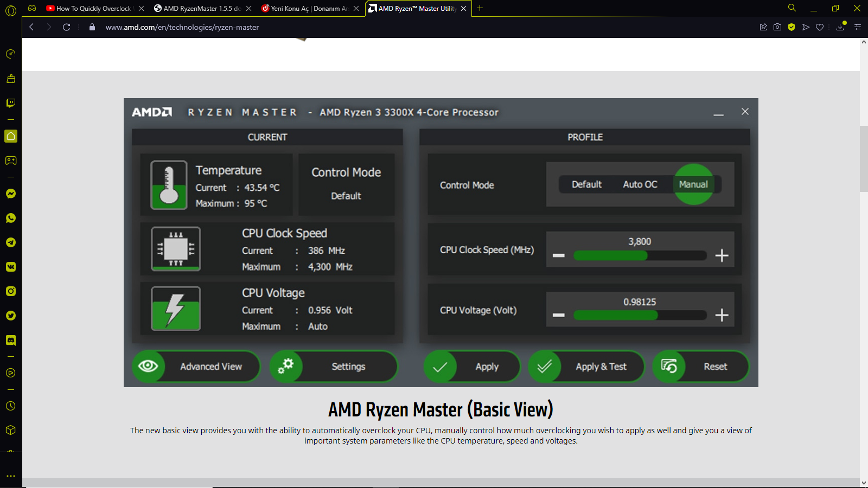
Task: Open sidebar three-dot setup menu
Action: tap(11, 476)
